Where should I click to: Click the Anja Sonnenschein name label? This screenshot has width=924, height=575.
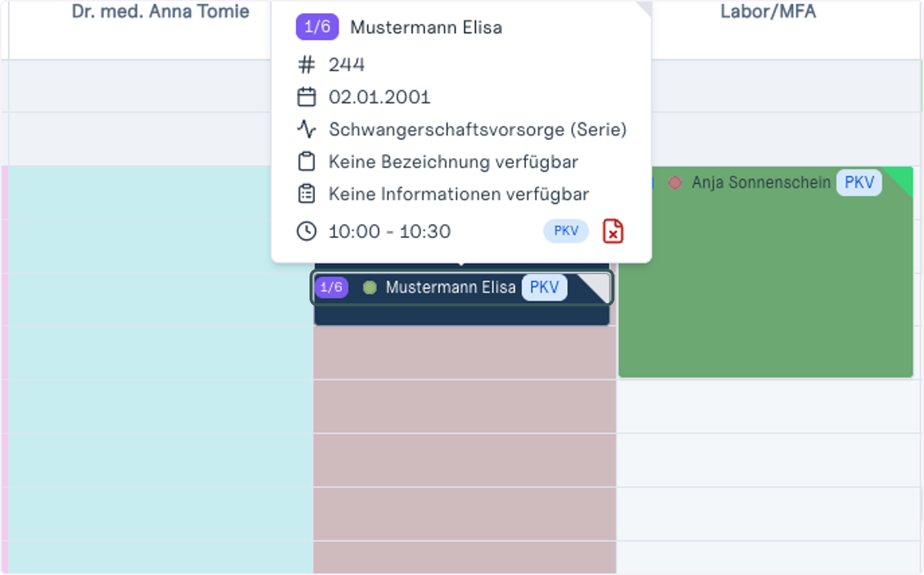point(761,182)
